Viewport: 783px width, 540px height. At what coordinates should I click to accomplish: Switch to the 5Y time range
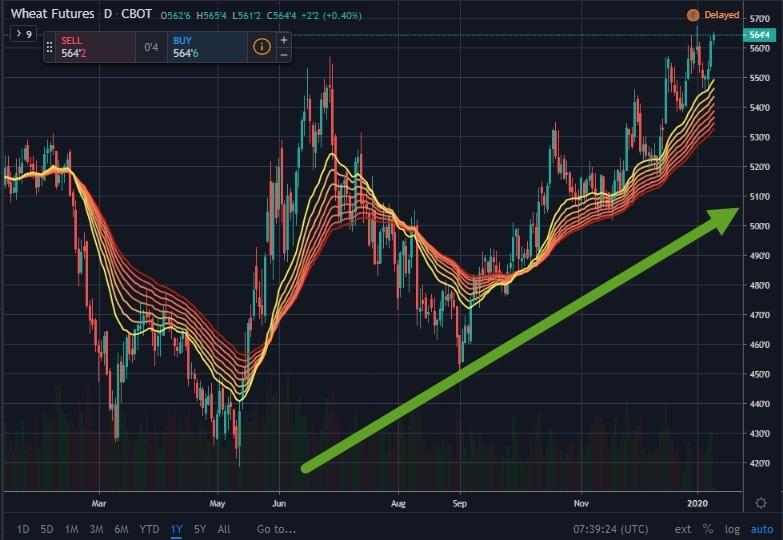(198, 528)
